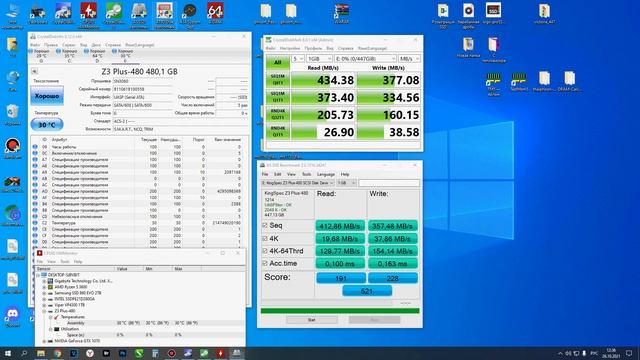Click the green progress bar in AS SSD
The width and height of the screenshot is (640, 360).
point(340,311)
